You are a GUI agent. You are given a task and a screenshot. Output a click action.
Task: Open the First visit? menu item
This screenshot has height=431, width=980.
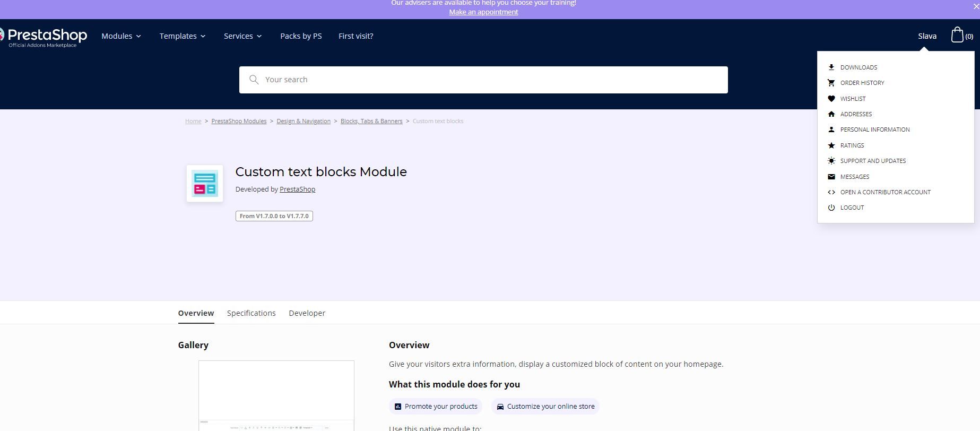tap(356, 36)
